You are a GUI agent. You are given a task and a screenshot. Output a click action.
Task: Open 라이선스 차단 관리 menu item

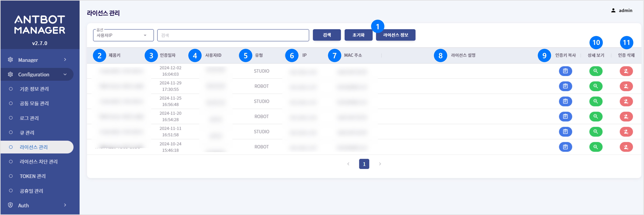tap(37, 162)
